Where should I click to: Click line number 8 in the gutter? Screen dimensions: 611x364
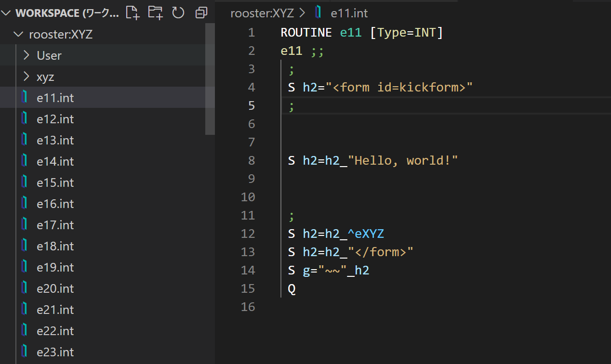(x=251, y=160)
